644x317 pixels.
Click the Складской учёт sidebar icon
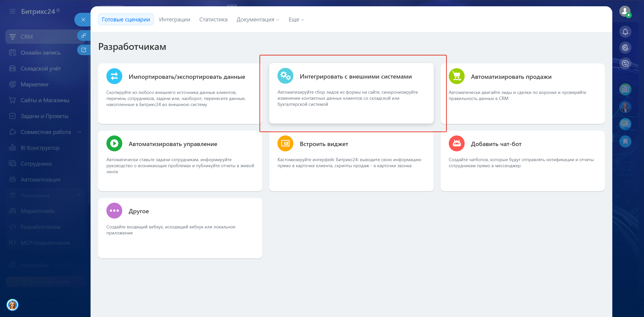[12, 68]
